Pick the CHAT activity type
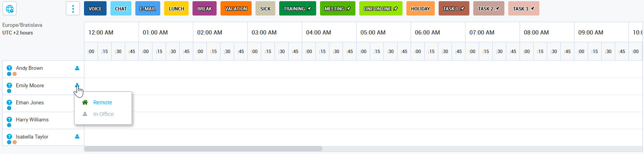644x154 pixels. [121, 9]
